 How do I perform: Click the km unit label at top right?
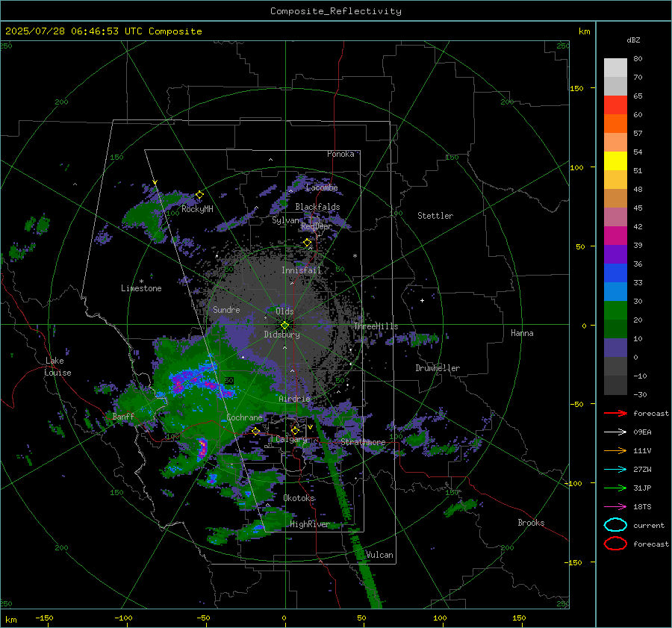(584, 31)
